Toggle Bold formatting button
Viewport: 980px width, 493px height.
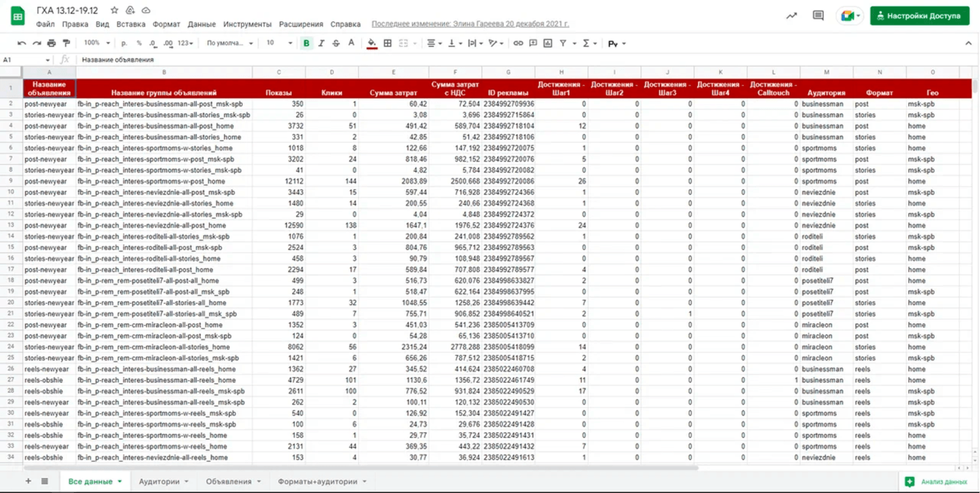[x=306, y=43]
